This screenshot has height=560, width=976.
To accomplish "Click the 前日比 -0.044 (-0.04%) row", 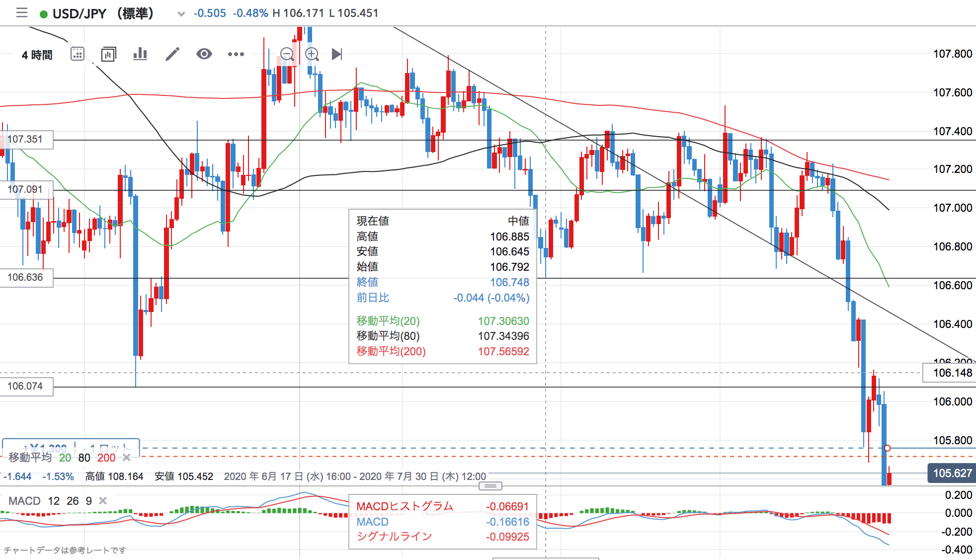I will 443,298.
